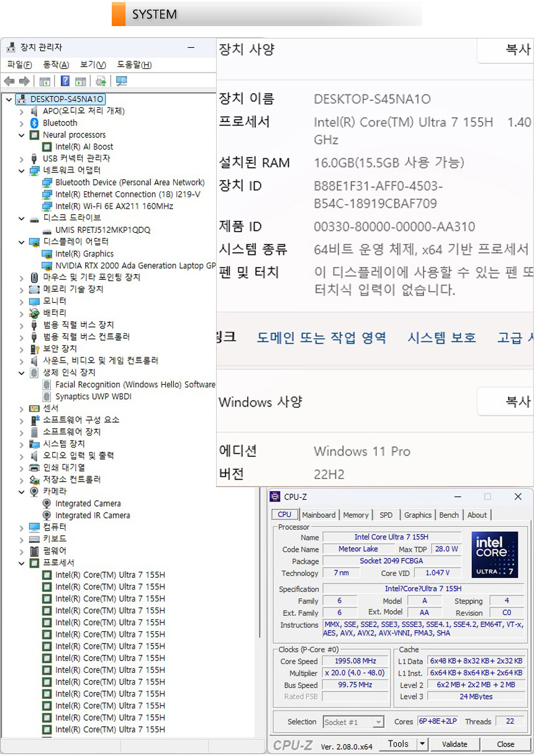Viewport: 534px width, 756px height.
Task: Collapse the DESKTOP-S45NA1O root node chevron
Action: click(9, 99)
